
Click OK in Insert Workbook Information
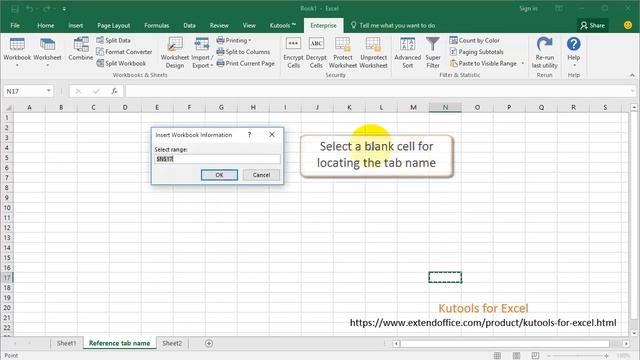[219, 175]
